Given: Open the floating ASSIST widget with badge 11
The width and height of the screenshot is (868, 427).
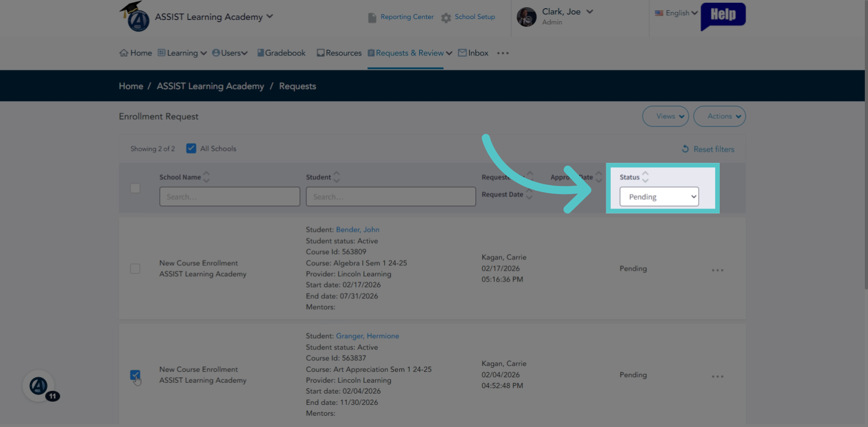Looking at the screenshot, I should [39, 386].
